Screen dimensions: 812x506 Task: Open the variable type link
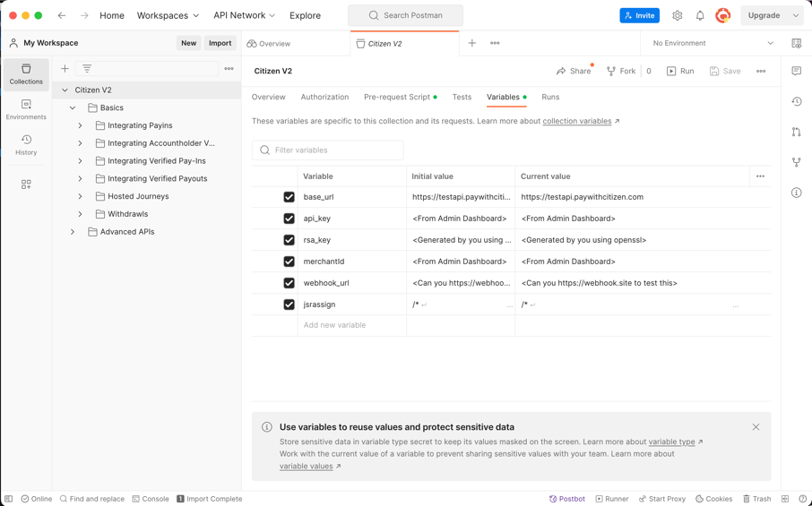point(671,442)
